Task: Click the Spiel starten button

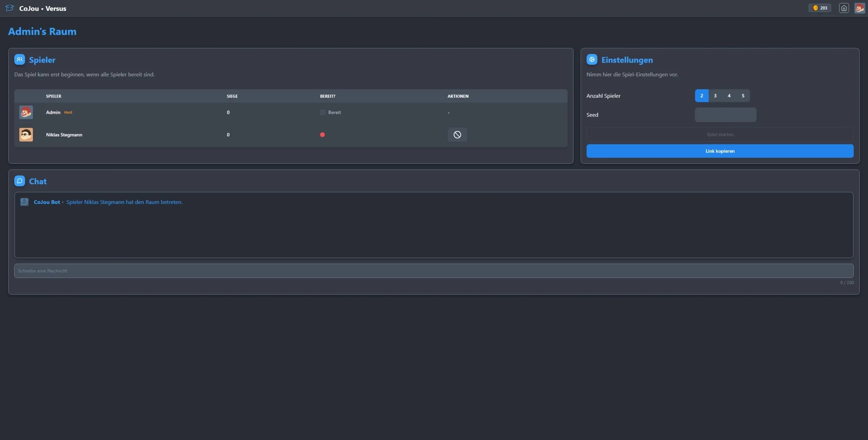Action: [720, 135]
